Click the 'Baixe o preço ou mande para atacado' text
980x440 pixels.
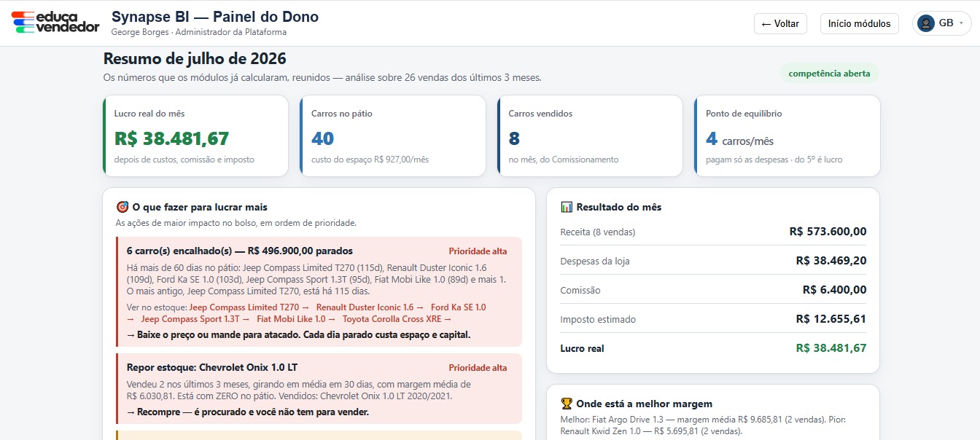point(298,335)
